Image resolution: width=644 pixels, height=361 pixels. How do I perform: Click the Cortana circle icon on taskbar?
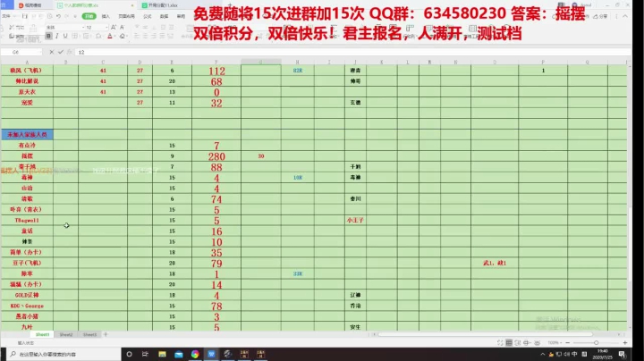point(129,354)
